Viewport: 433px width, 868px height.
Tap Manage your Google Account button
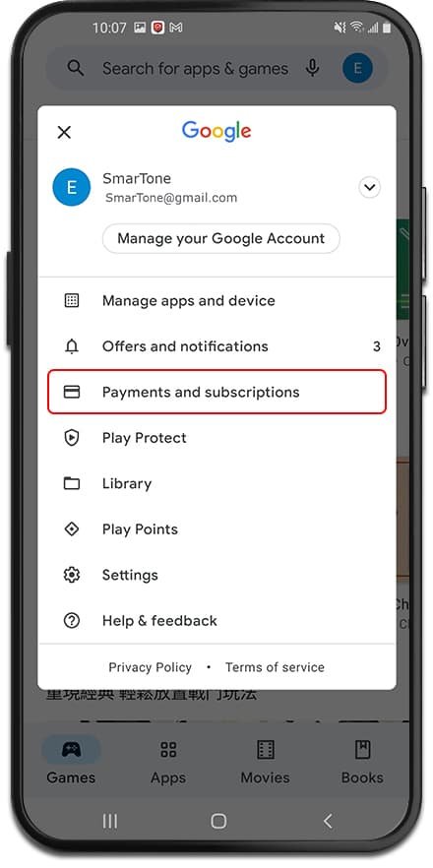tap(221, 238)
